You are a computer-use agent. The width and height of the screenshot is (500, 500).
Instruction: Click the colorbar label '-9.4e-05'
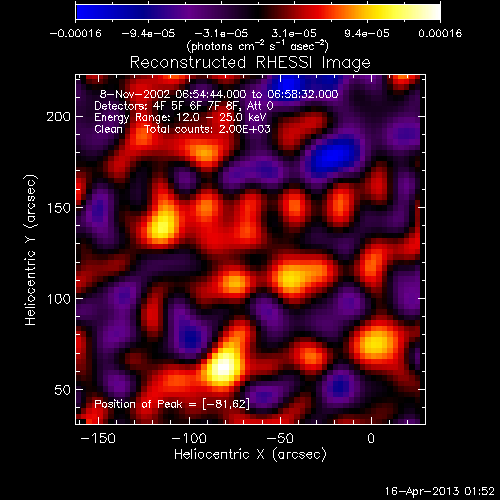[x=148, y=33]
